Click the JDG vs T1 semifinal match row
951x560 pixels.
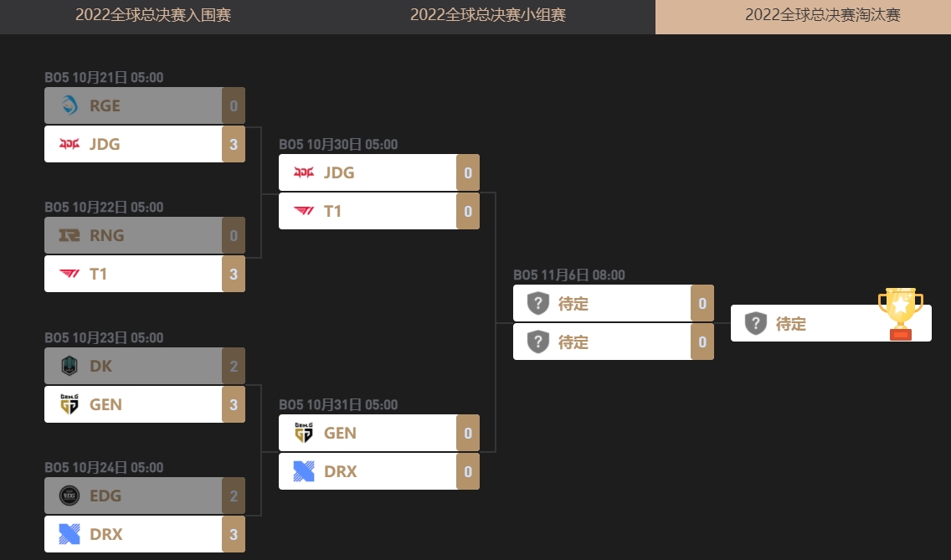378,192
